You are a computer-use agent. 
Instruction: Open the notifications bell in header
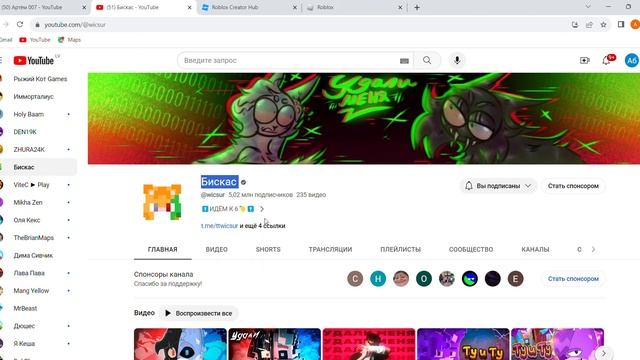[x=607, y=60]
